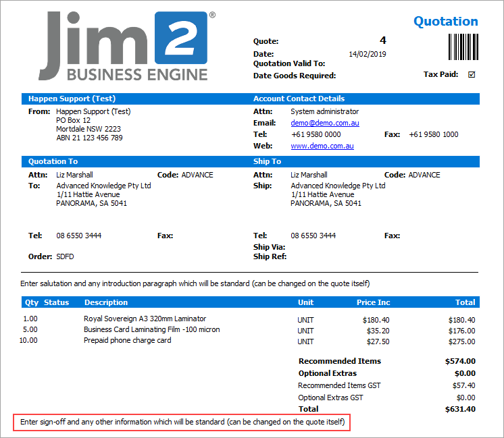Select the quantity 10.00 value
Image resolution: width=504 pixels, height=438 pixels.
tap(28, 340)
